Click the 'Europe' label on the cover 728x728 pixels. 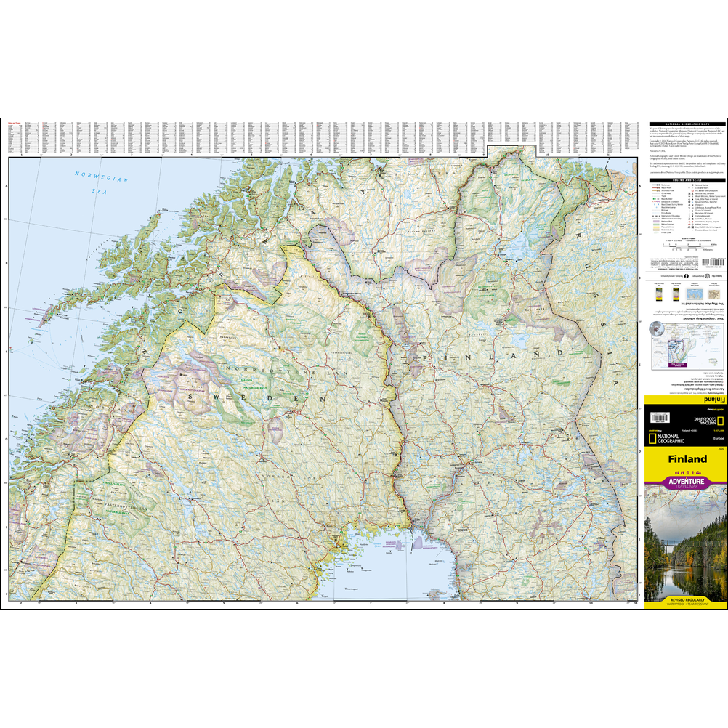click(x=719, y=438)
